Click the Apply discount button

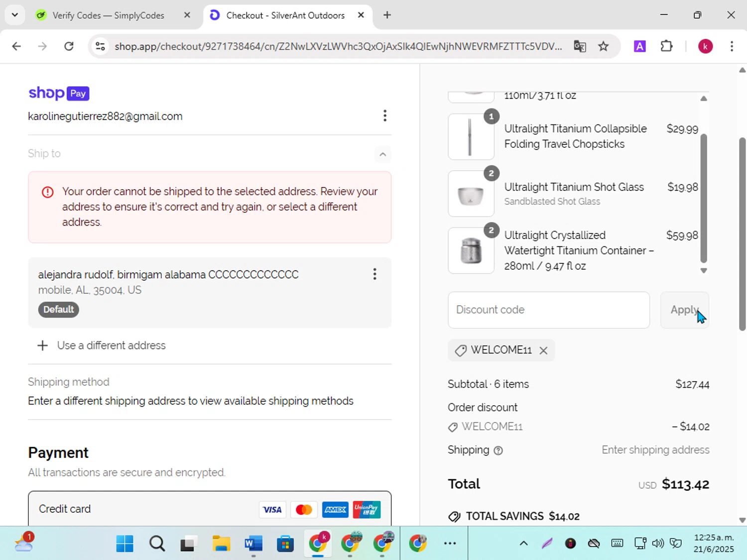684,310
